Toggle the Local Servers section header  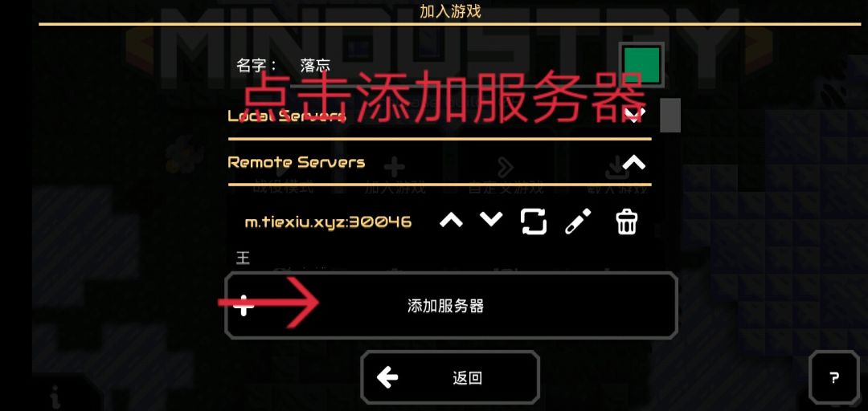point(440,116)
